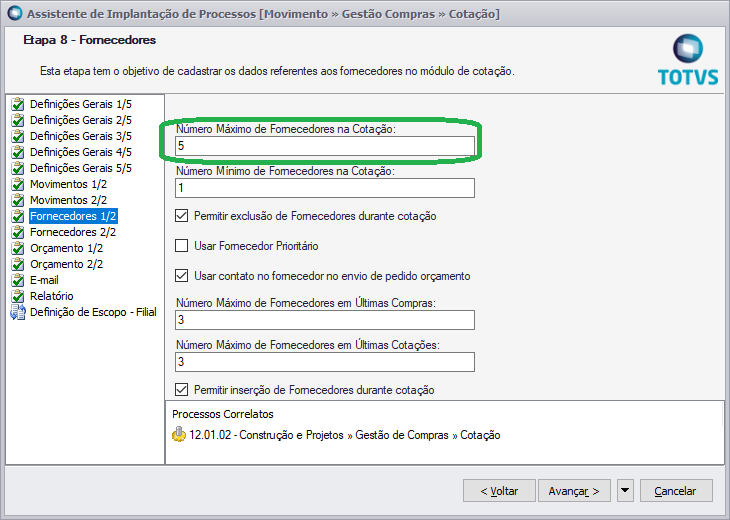Click the Cancelar button
730x520 pixels.
676,491
